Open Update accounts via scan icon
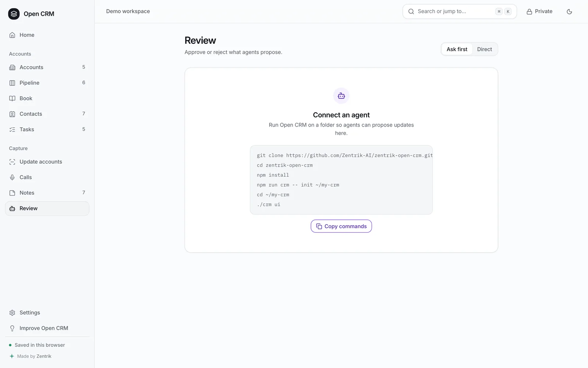 [x=12, y=162]
